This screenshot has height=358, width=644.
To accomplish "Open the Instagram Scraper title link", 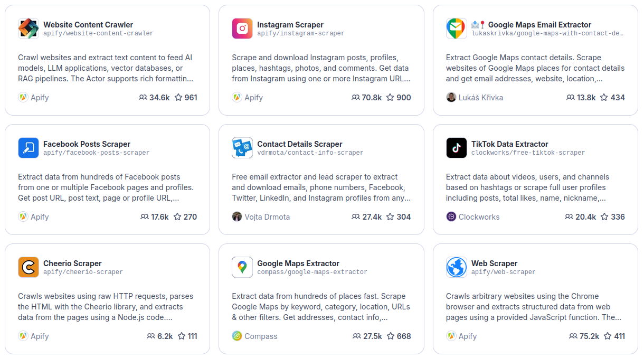I will click(290, 25).
